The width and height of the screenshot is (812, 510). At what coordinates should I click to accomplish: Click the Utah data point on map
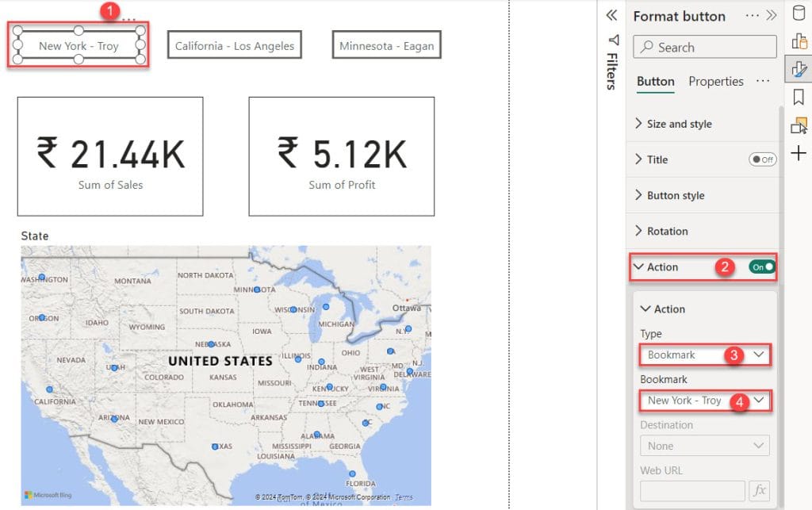click(x=114, y=368)
